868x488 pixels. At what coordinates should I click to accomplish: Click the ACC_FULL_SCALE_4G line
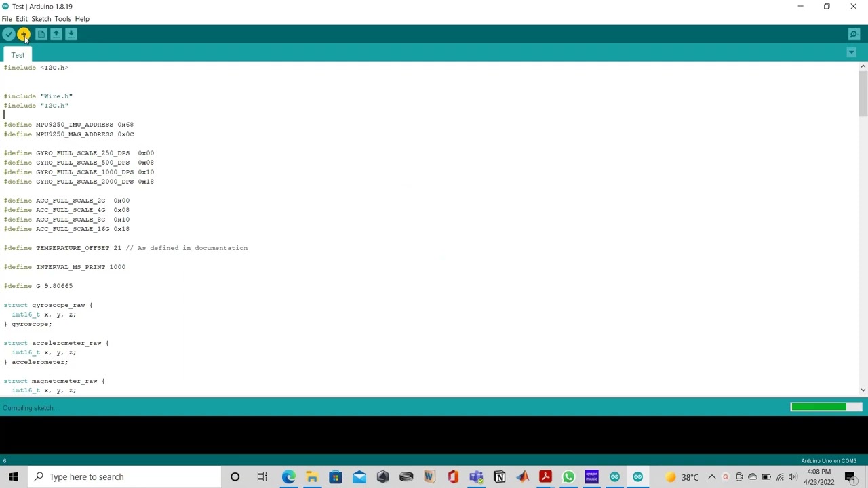[66, 210]
